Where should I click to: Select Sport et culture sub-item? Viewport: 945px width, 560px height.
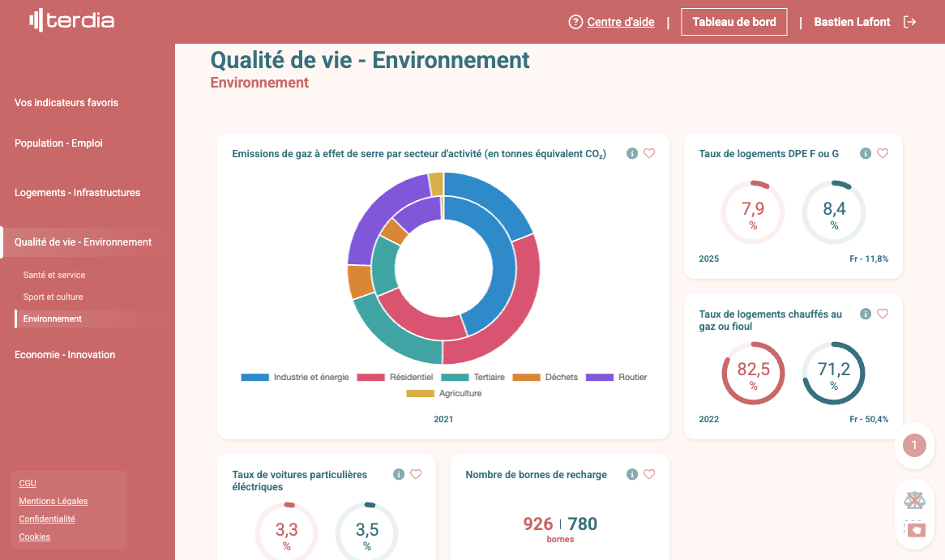(x=53, y=297)
